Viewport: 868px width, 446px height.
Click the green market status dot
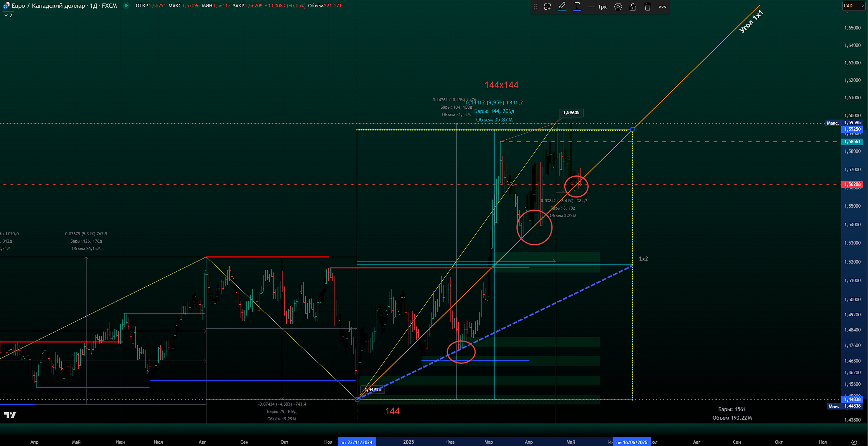(x=126, y=5)
